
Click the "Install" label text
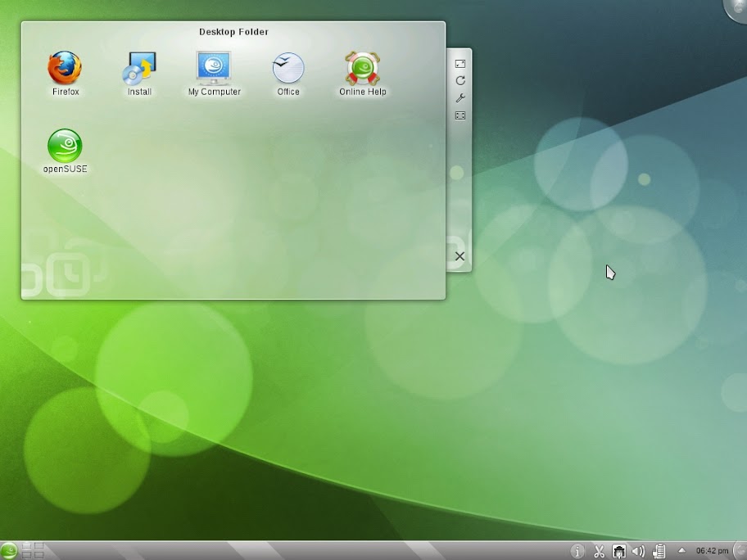coord(139,92)
